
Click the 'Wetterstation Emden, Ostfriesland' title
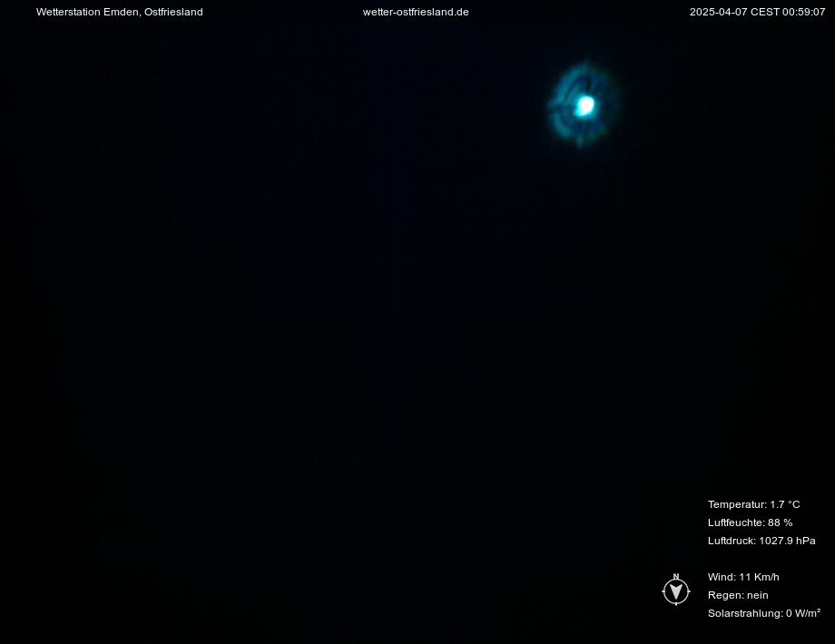pyautogui.click(x=119, y=12)
